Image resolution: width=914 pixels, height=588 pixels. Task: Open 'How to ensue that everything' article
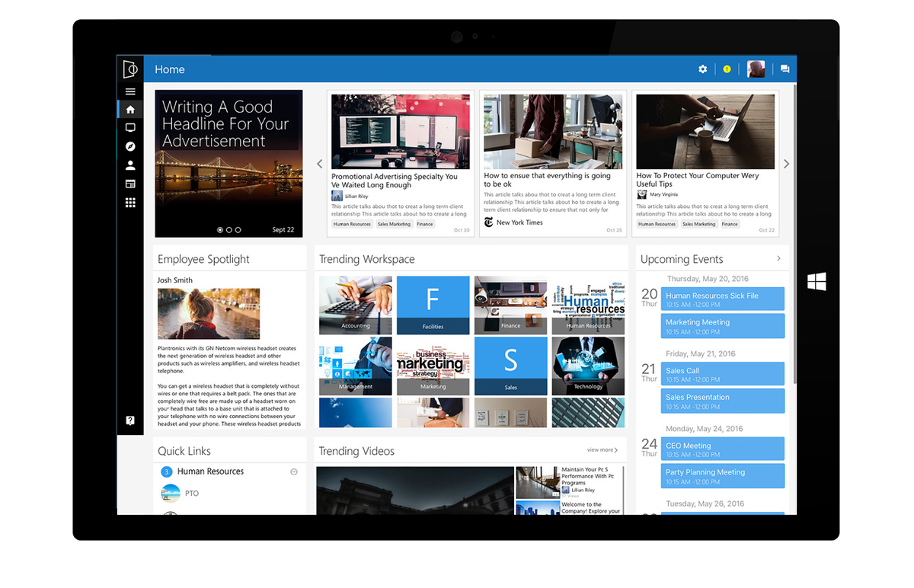[547, 180]
